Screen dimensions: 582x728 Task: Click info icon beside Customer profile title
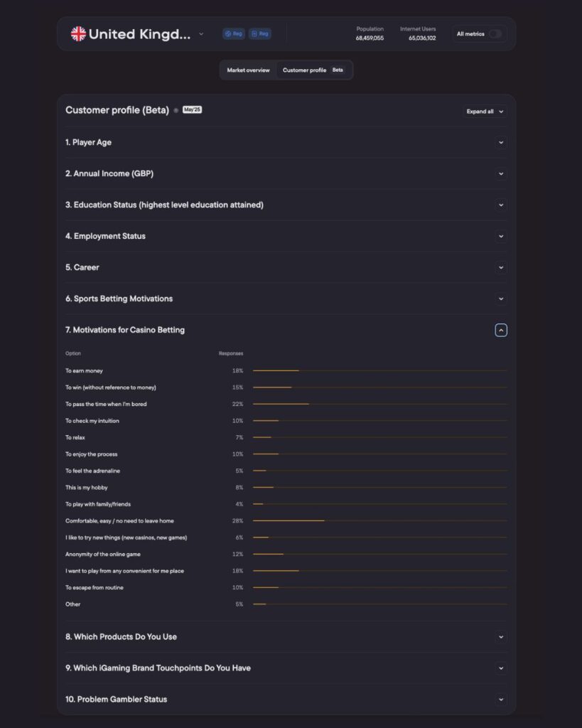(x=176, y=110)
